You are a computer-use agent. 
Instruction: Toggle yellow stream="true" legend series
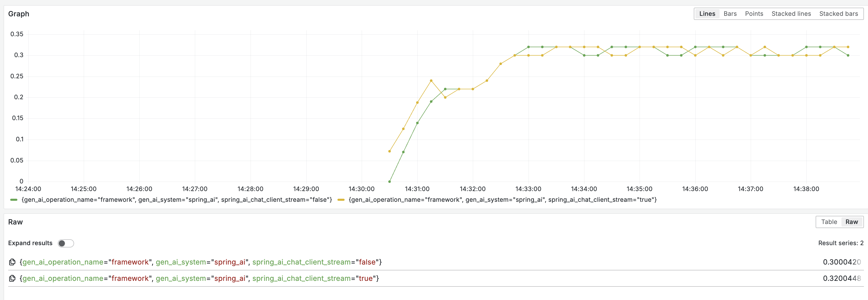pos(341,200)
